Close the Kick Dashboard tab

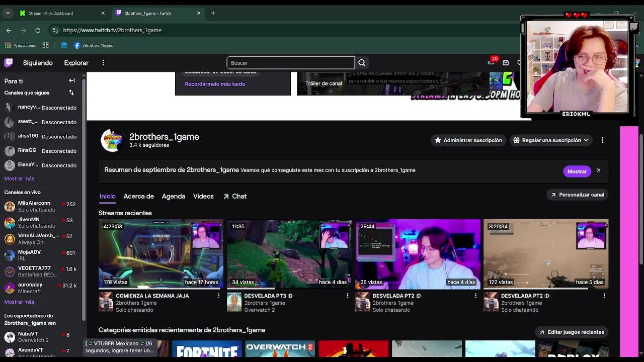coord(103,13)
